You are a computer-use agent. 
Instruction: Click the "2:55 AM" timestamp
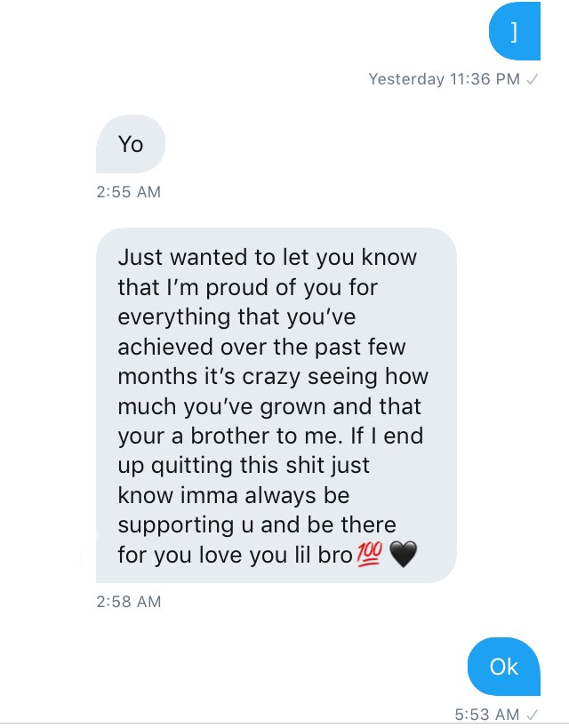pos(128,191)
